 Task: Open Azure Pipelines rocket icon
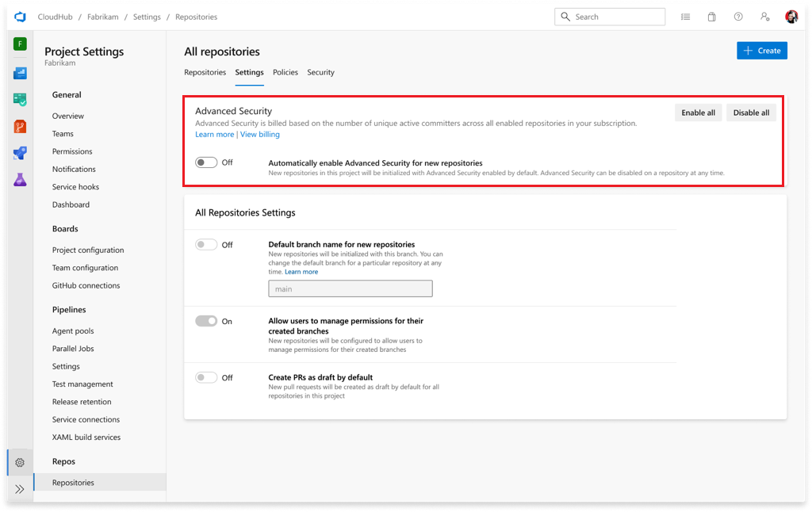(20, 153)
